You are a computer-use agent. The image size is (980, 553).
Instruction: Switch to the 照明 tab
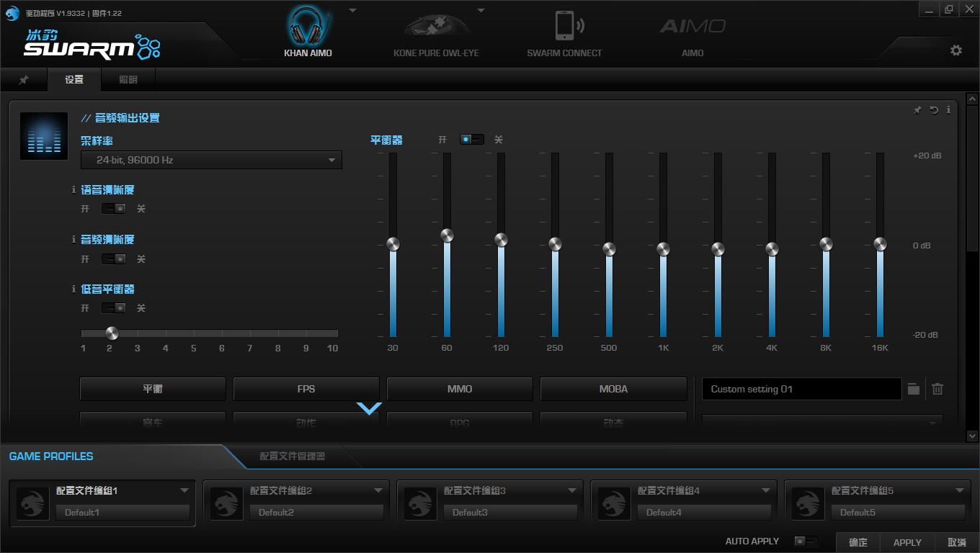128,80
